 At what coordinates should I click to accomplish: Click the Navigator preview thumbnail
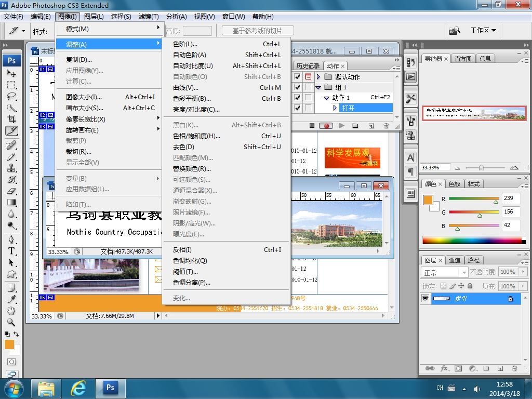click(x=474, y=113)
